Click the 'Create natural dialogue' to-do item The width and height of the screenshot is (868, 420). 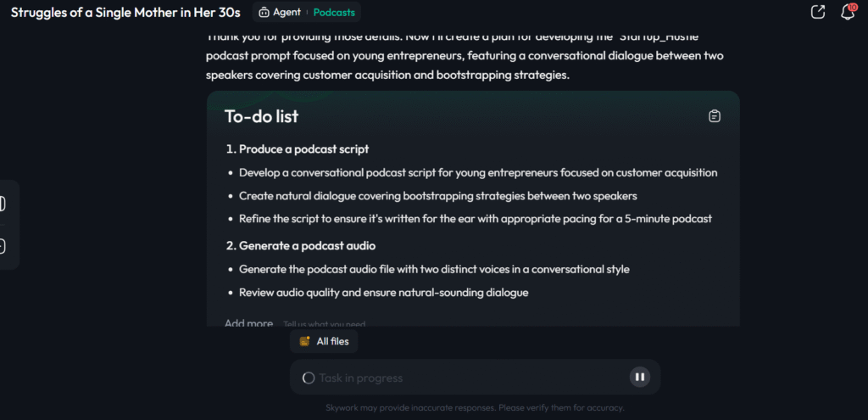(437, 196)
